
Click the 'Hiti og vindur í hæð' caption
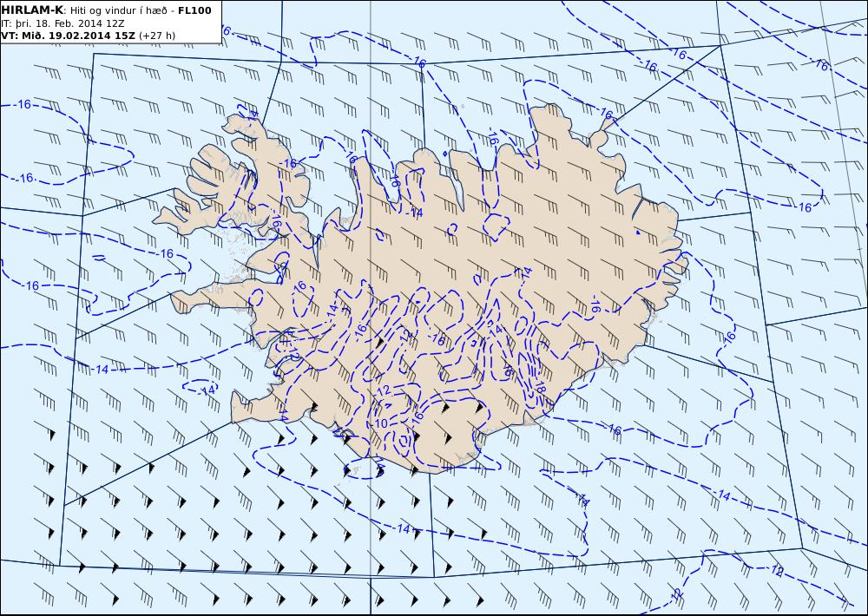coord(118,10)
